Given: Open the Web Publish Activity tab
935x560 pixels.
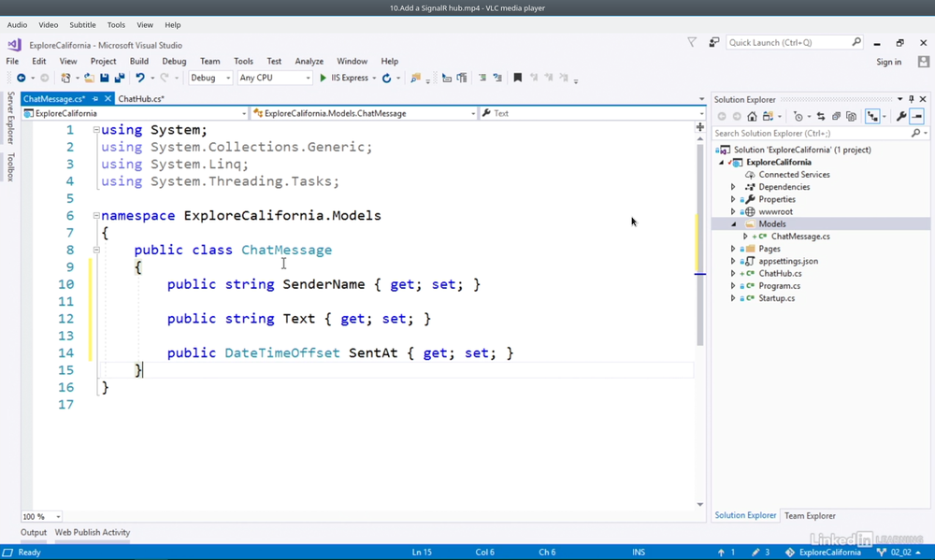Looking at the screenshot, I should click(x=93, y=532).
